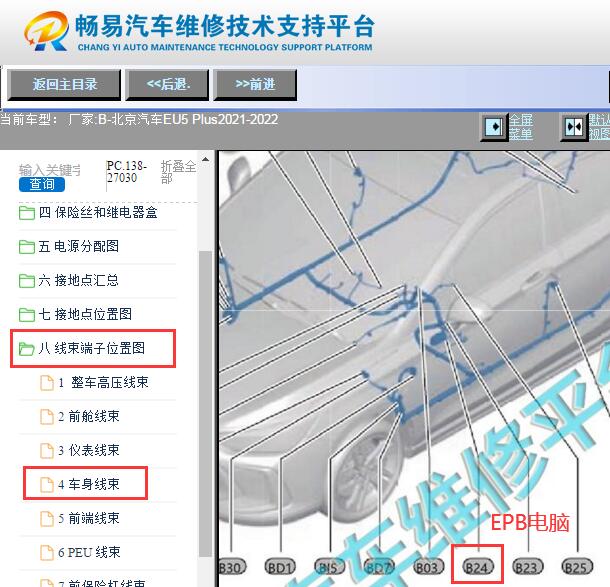Click page icon beside PEU 线束
This screenshot has width=610, height=587.
tap(47, 553)
